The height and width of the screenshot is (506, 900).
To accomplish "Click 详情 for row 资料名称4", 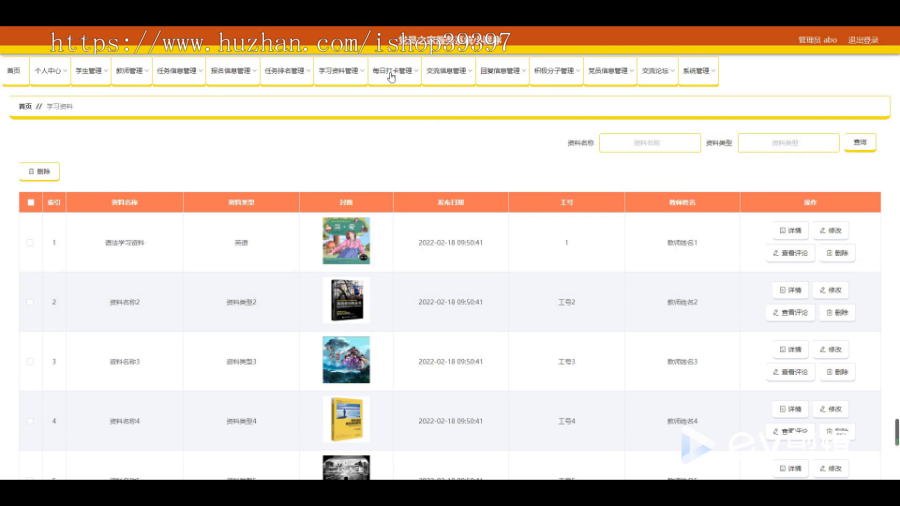I will 790,409.
